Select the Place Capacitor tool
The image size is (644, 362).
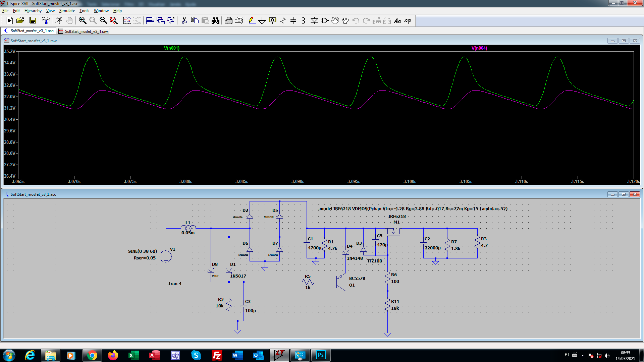point(293,21)
